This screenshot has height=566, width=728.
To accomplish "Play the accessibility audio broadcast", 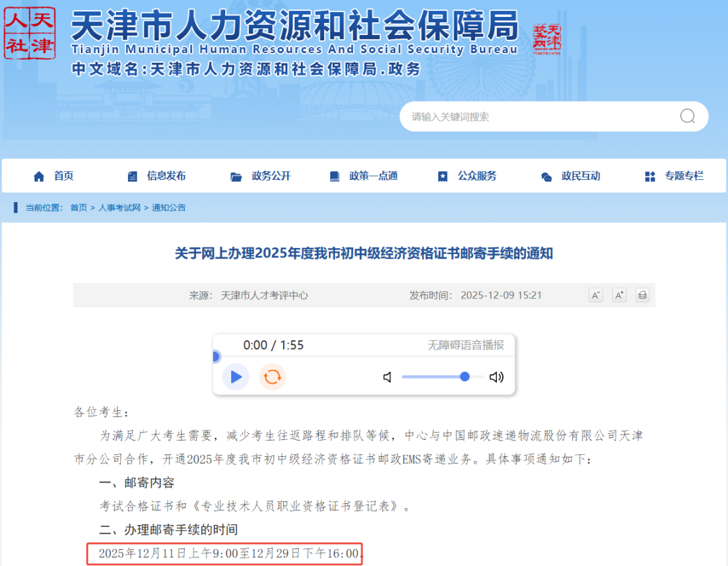I will click(x=236, y=377).
